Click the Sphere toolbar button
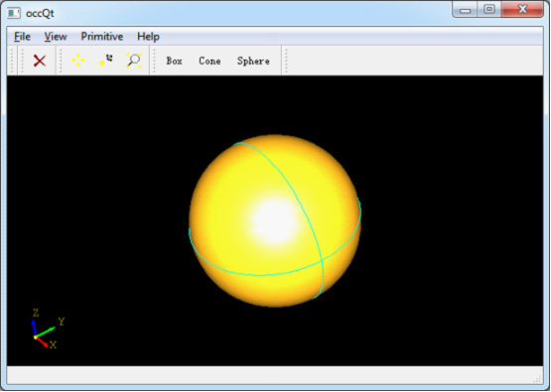Viewport: 551px width, 392px height. point(253,61)
